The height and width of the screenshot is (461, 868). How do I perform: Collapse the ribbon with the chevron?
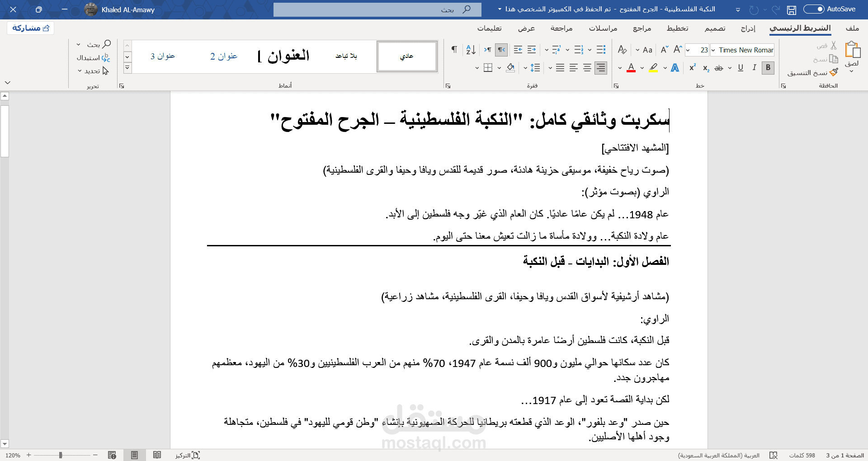point(8,83)
